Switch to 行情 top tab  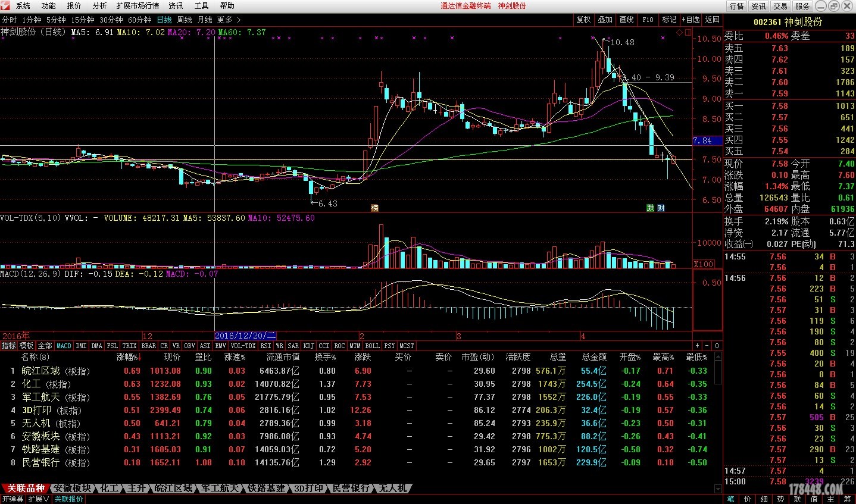(737, 6)
